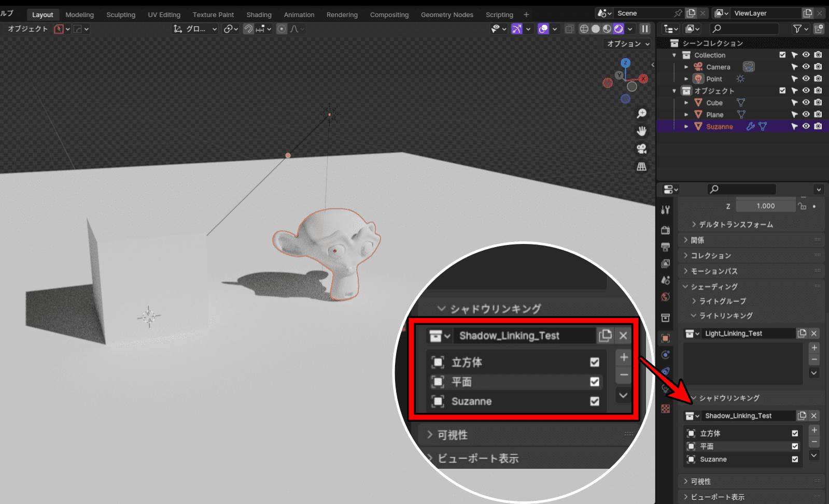This screenshot has width=829, height=504.
Task: Create a new scene copy
Action: click(691, 13)
